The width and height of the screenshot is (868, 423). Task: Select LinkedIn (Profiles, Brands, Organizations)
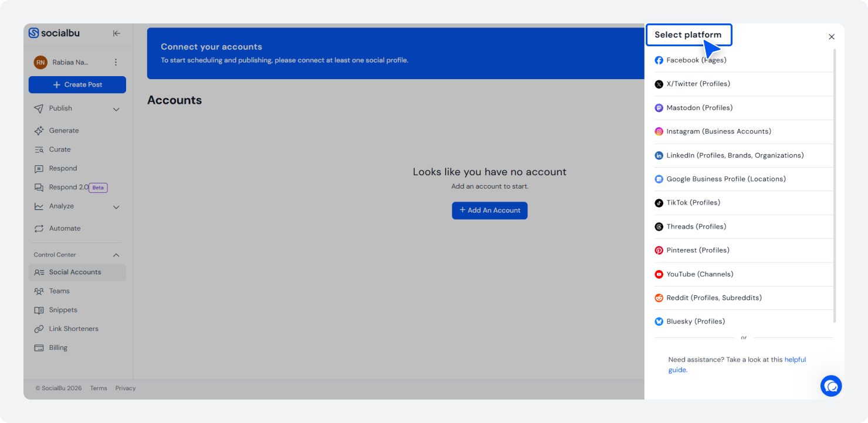point(744,155)
